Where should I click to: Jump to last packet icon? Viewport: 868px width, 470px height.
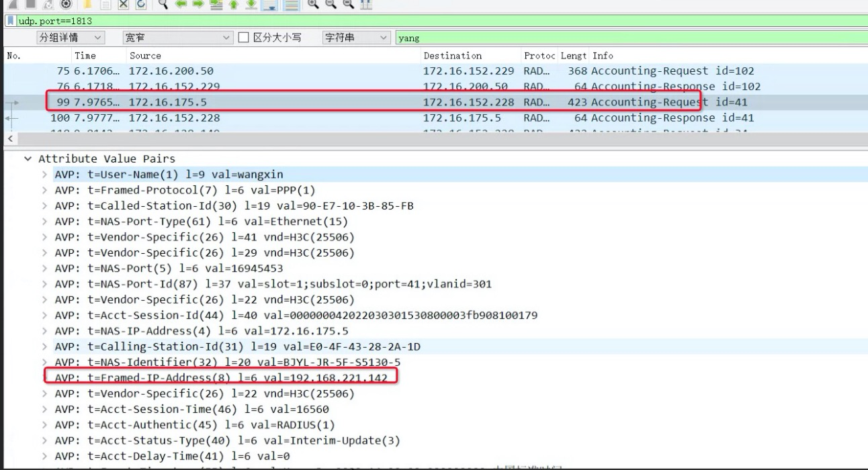(251, 4)
